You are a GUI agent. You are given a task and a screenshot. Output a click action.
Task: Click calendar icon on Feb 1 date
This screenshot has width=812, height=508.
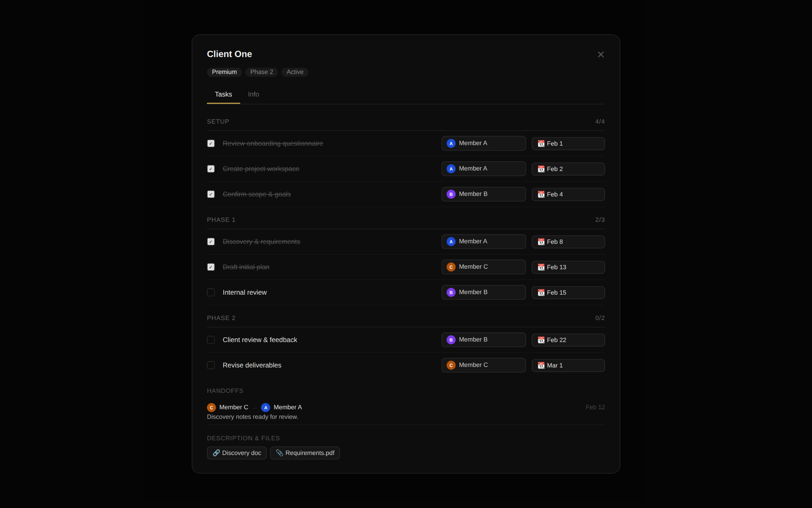(541, 144)
